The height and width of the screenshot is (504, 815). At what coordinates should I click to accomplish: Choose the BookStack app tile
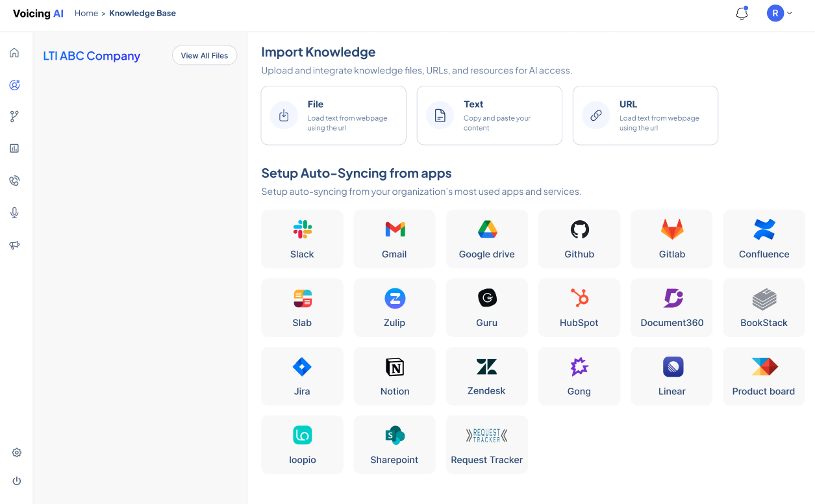(764, 307)
